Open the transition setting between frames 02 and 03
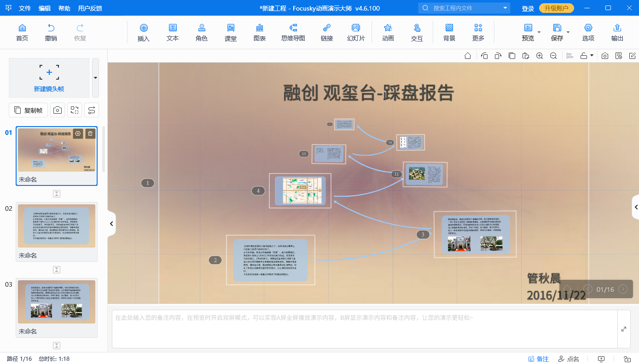The width and height of the screenshot is (639, 364). click(57, 270)
